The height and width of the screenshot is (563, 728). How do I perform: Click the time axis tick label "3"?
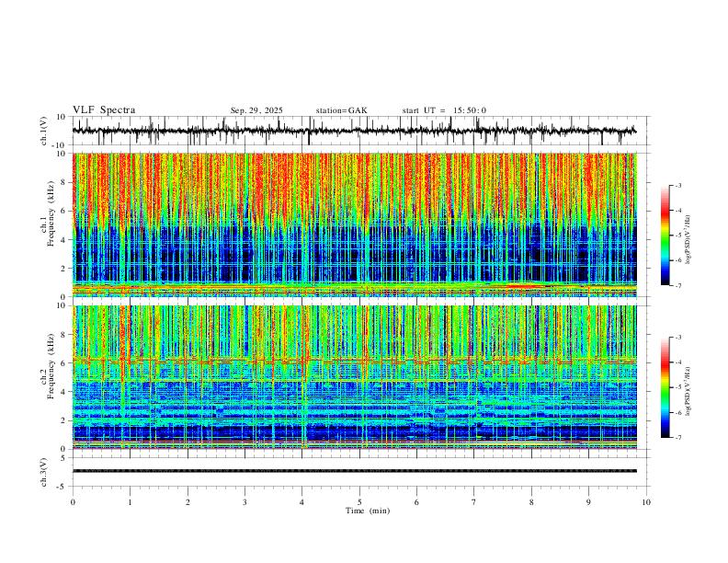pos(245,502)
